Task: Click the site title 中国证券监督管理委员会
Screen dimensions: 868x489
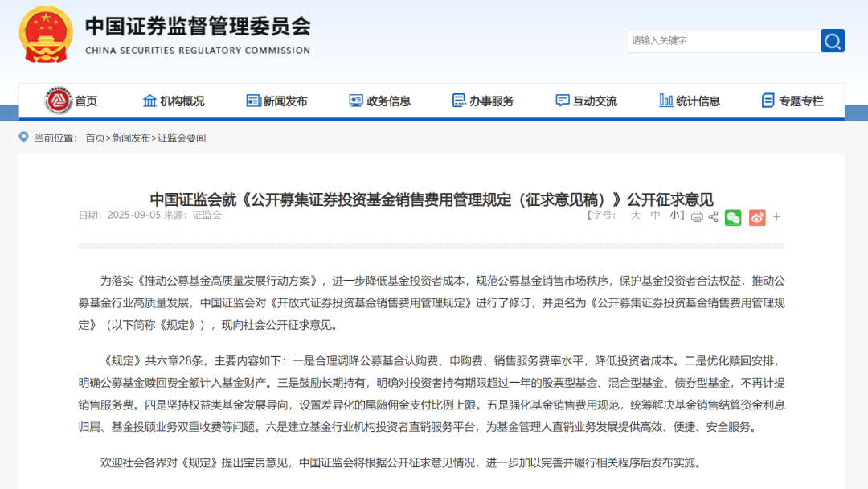Action: [x=198, y=26]
